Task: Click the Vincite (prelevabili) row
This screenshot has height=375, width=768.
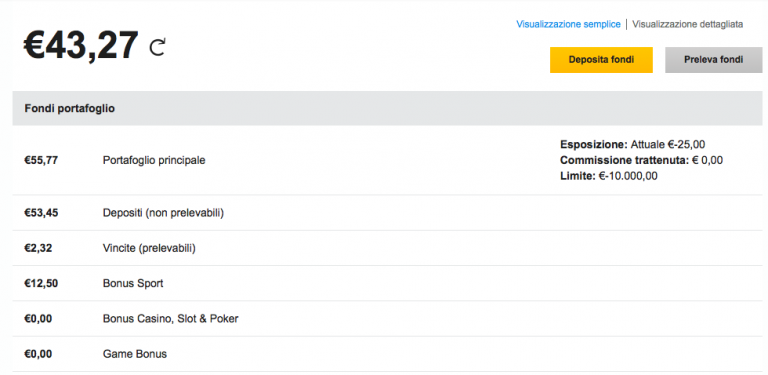Action: [x=387, y=248]
